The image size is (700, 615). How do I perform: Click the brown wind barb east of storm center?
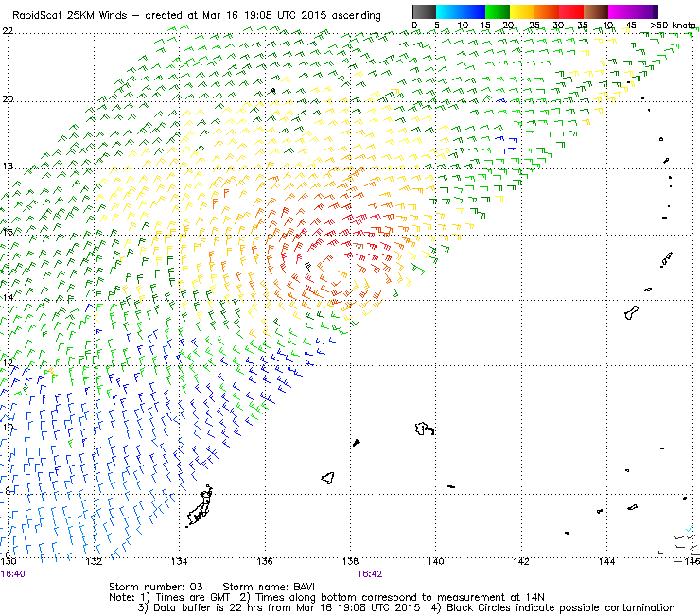[x=359, y=246]
